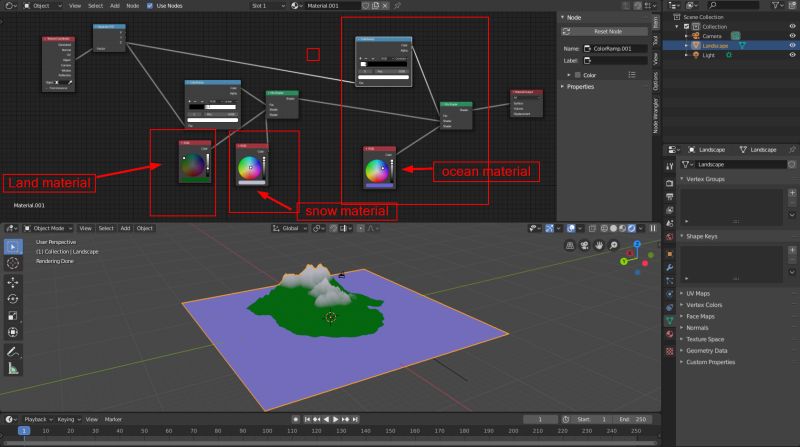
Task: Switch to Rendered shading mode
Action: [632, 229]
